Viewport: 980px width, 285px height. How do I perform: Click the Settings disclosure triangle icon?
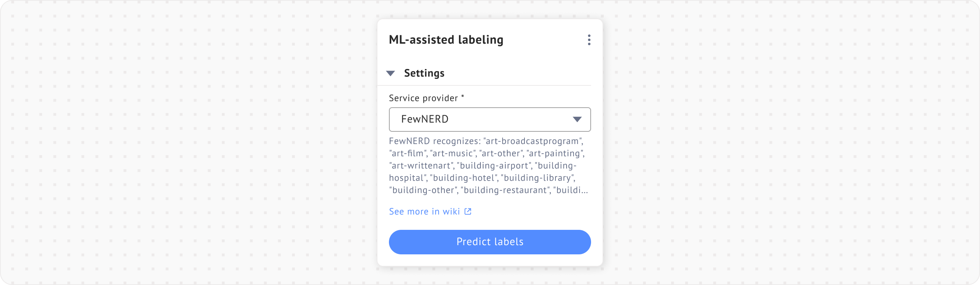pyautogui.click(x=391, y=73)
